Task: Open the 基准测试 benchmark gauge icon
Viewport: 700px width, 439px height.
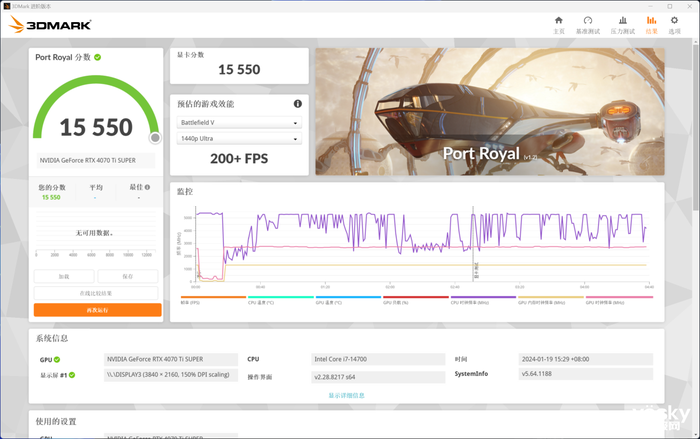Action: [x=588, y=21]
